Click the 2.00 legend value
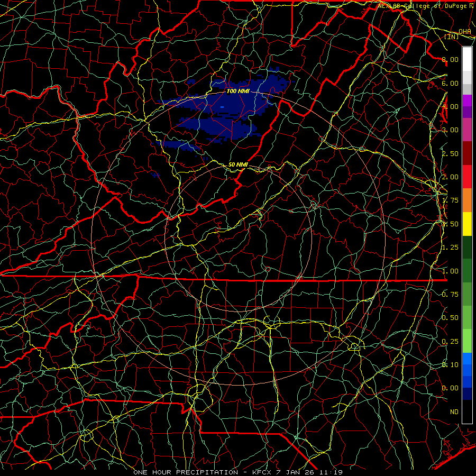The image size is (476, 476). tap(450, 177)
